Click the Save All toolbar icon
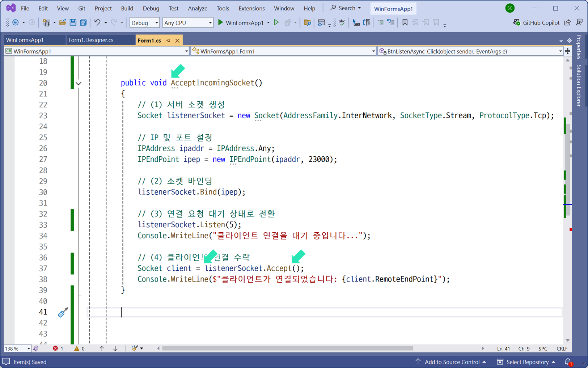The width and height of the screenshot is (588, 368). pyautogui.click(x=83, y=23)
